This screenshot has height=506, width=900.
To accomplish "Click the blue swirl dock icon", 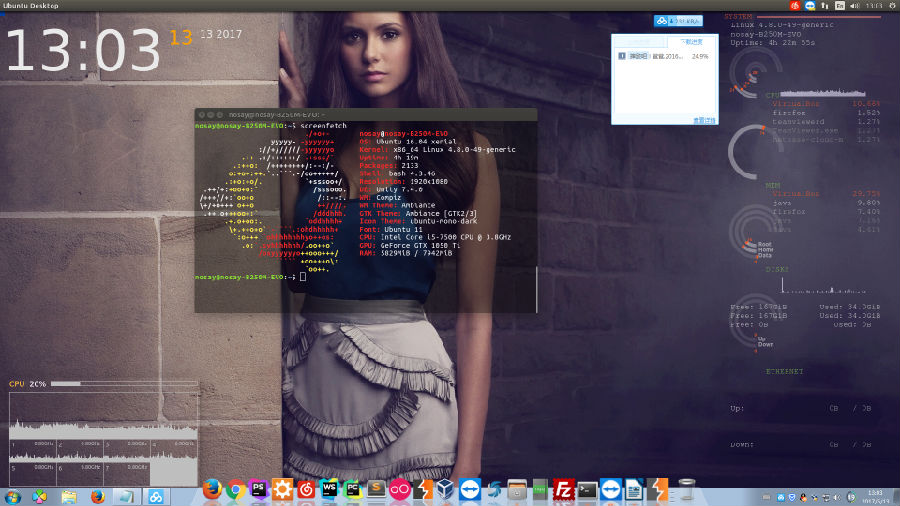I will 493,489.
